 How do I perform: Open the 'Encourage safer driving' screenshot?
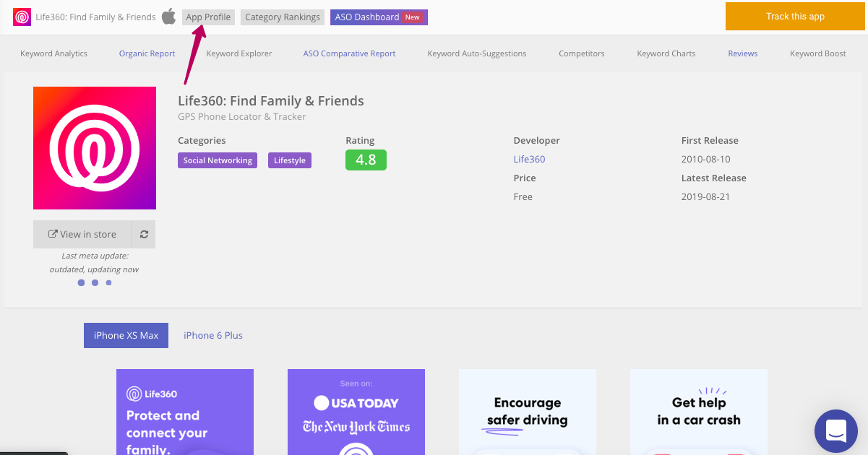pyautogui.click(x=528, y=412)
